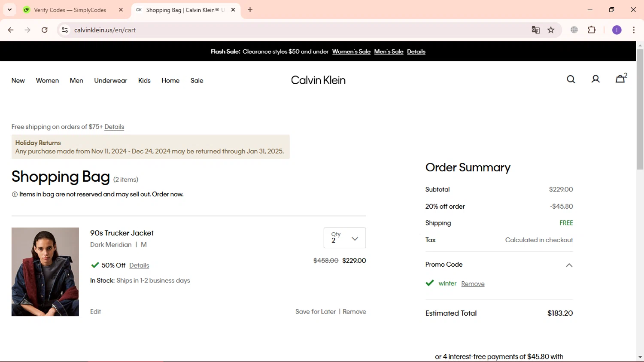
Task: Open the 90s Trucker Jacket product thumbnail
Action: pyautogui.click(x=45, y=272)
